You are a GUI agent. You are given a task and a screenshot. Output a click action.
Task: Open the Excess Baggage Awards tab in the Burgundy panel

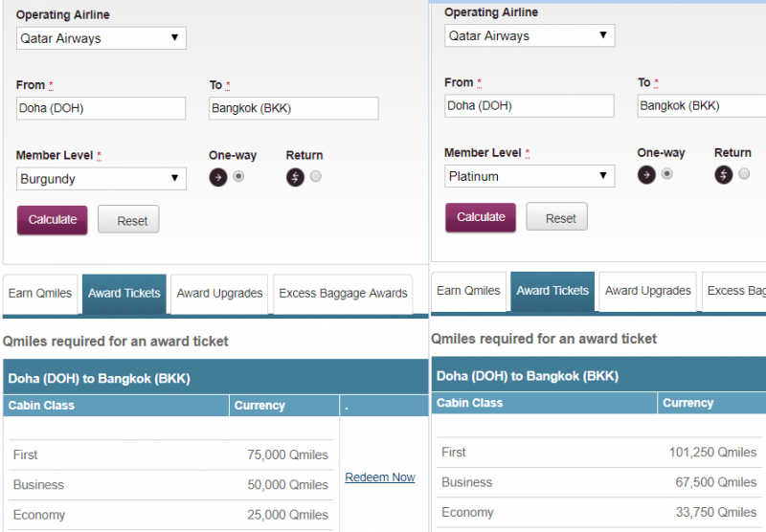[343, 294]
